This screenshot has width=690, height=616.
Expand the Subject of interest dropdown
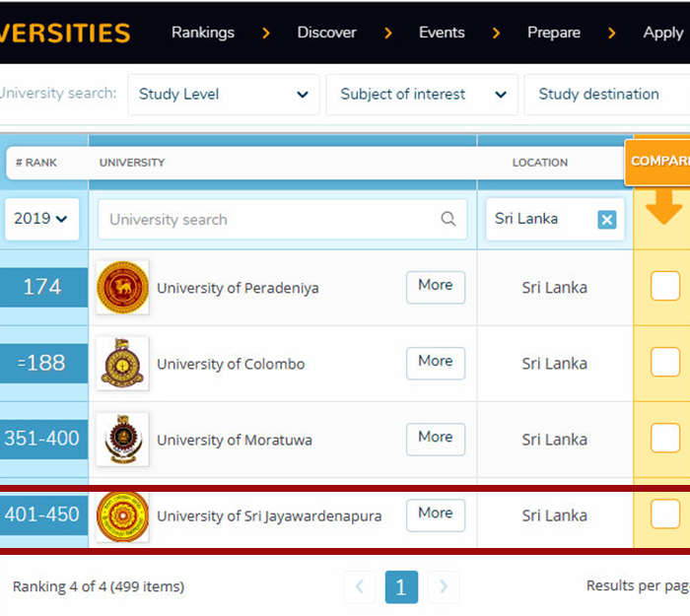tap(422, 95)
